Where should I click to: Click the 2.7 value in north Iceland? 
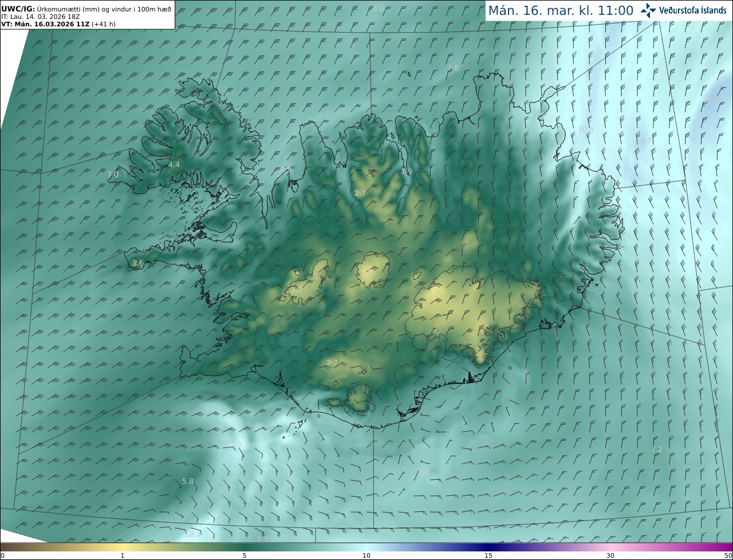360,194
